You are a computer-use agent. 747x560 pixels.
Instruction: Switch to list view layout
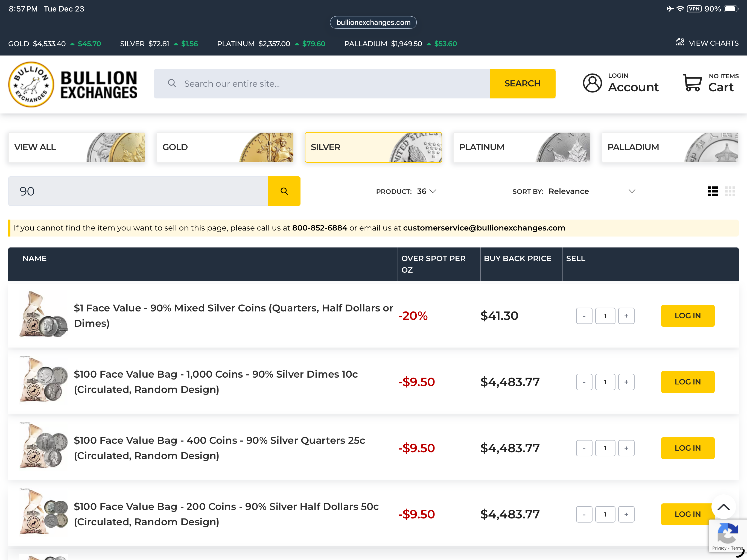713,191
